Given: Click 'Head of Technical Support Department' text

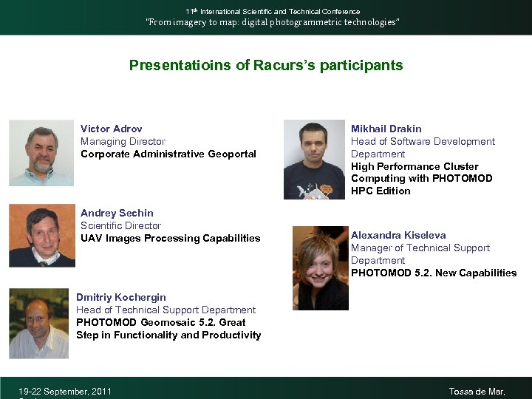Looking at the screenshot, I should pos(166,310).
